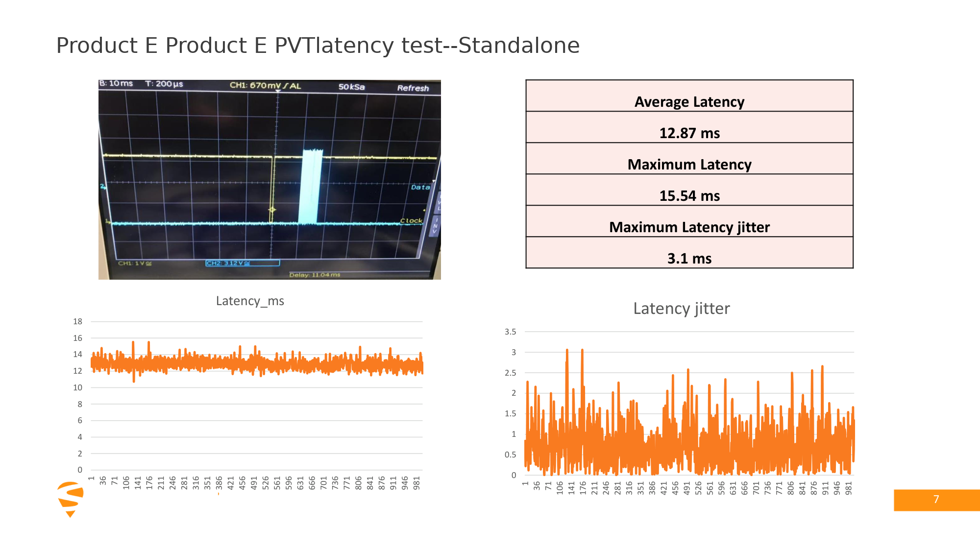Click the y-axis value 18 on Latency_ms chart
The width and height of the screenshot is (980, 551).
point(77,322)
